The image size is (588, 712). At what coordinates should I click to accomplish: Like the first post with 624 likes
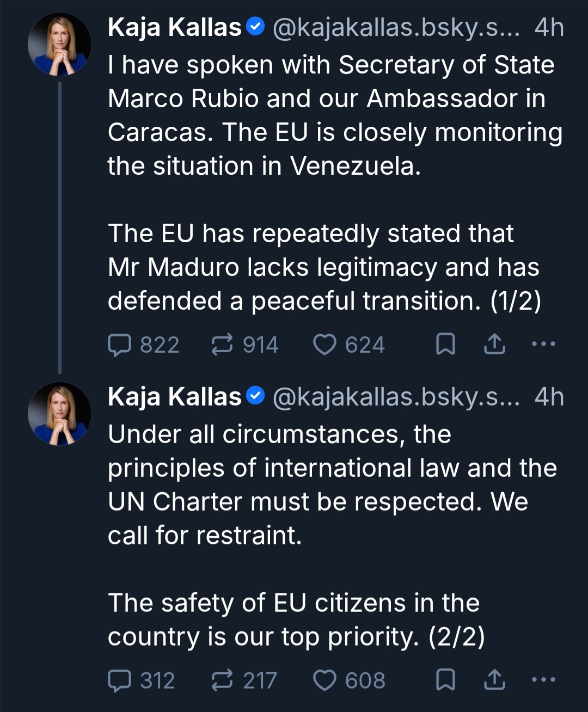(325, 345)
